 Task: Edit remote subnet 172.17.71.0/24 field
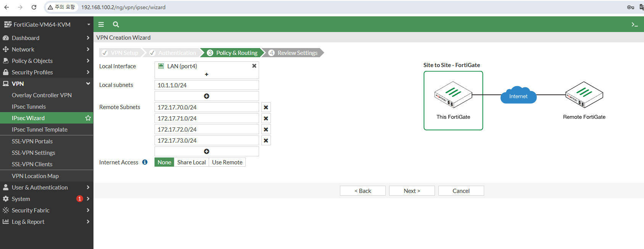click(x=206, y=119)
